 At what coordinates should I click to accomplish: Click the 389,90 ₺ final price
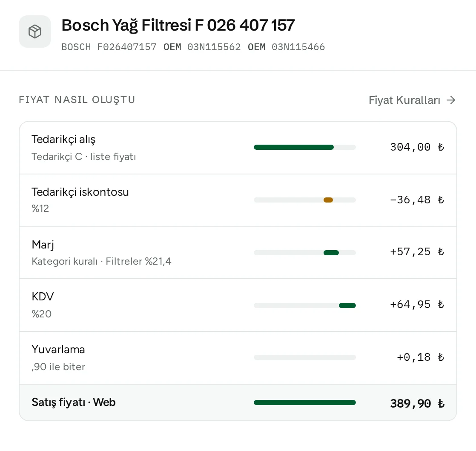point(417,403)
